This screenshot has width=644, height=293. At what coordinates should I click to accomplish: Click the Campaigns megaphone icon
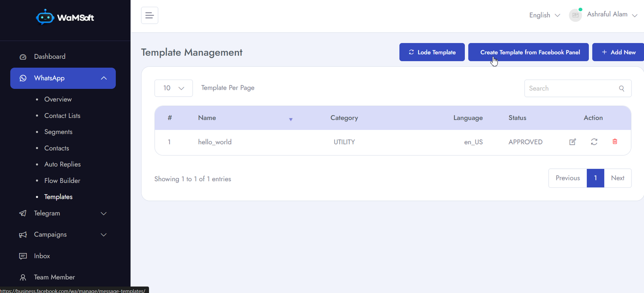point(23,235)
